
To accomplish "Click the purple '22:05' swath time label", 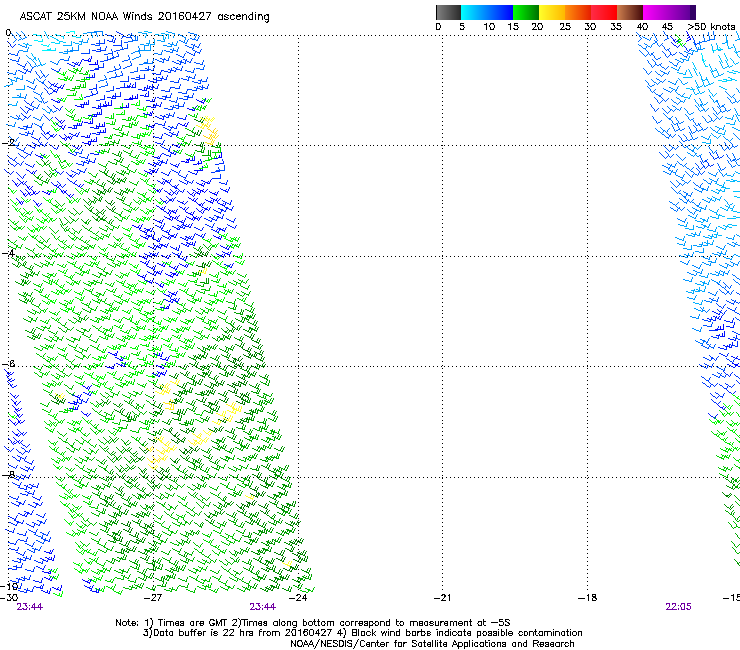I will click(678, 607).
